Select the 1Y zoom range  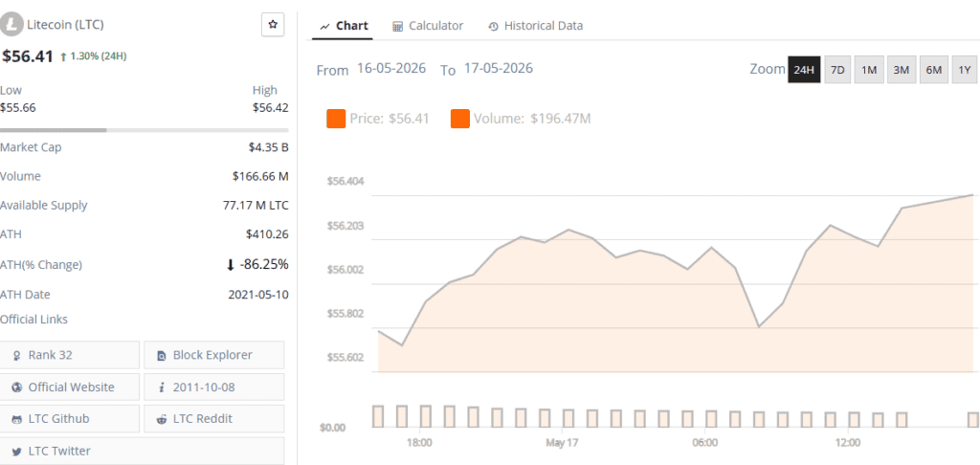click(x=965, y=70)
